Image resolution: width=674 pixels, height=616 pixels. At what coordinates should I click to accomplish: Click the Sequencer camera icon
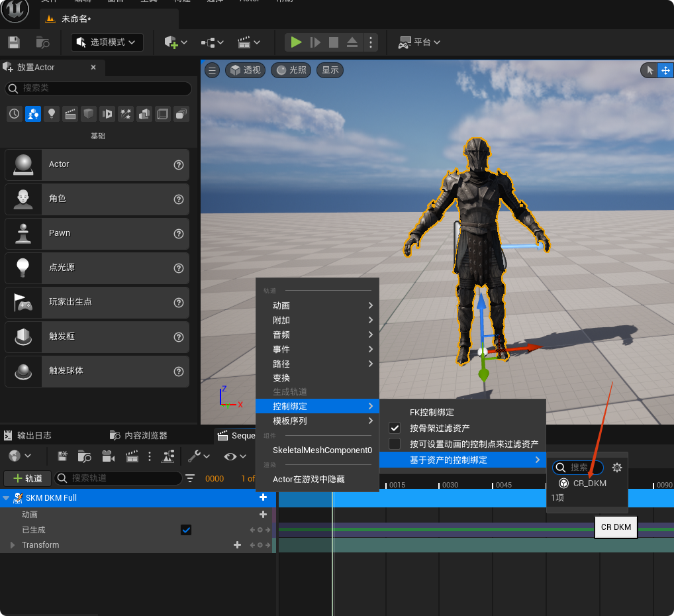108,456
